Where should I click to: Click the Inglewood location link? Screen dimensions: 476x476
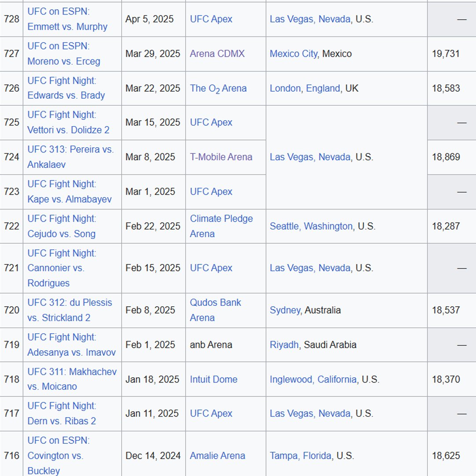[291, 379]
